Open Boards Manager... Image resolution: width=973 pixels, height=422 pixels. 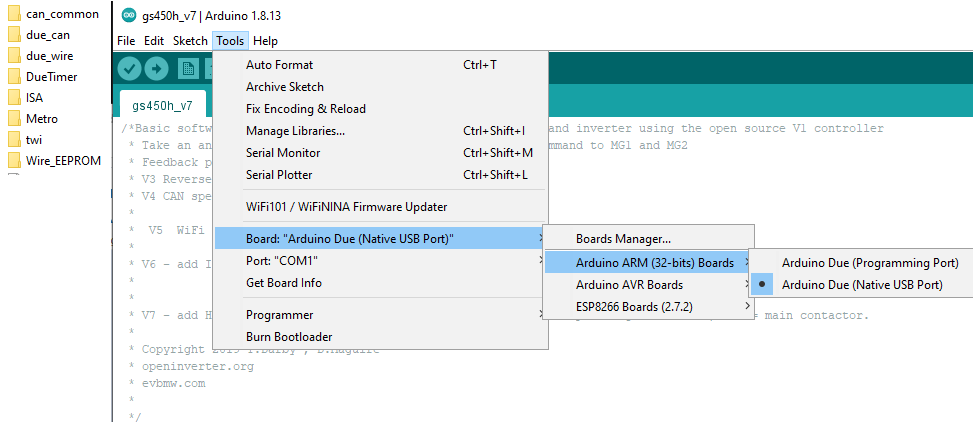pos(623,239)
